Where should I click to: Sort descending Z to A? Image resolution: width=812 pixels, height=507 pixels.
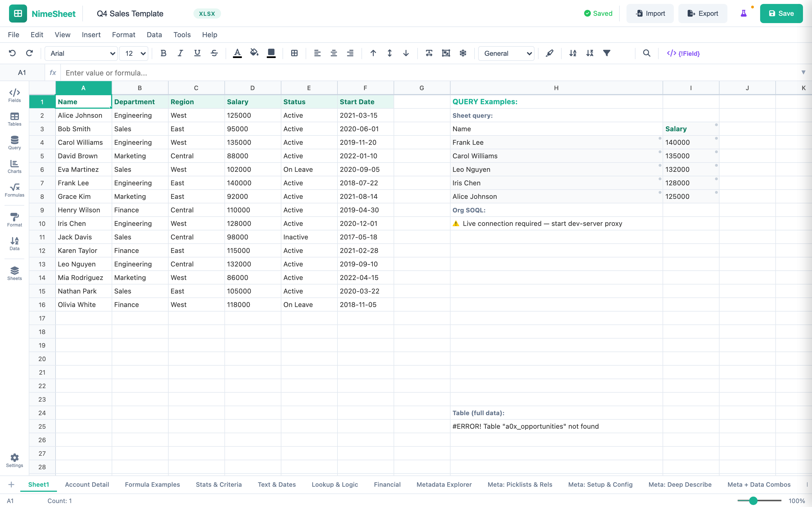590,53
